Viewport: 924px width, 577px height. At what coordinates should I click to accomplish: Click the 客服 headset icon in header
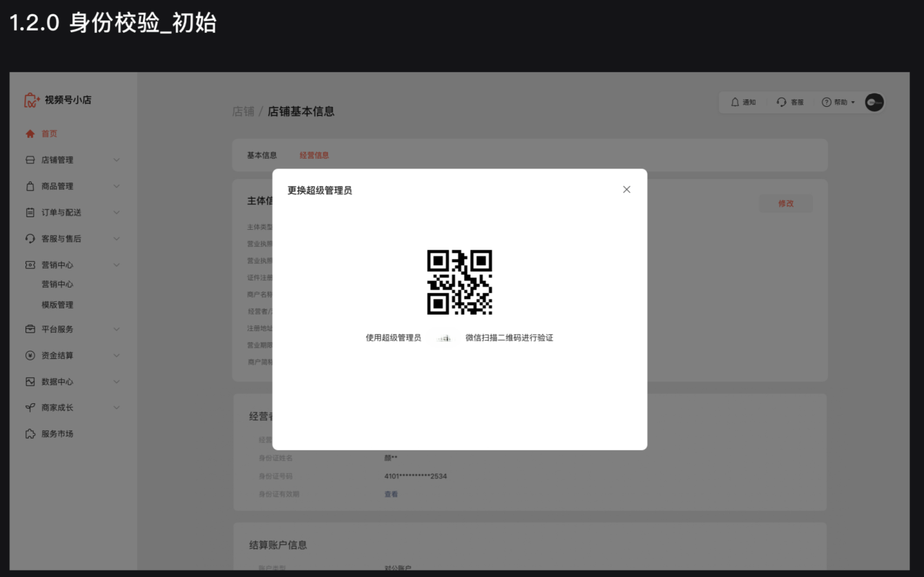781,102
